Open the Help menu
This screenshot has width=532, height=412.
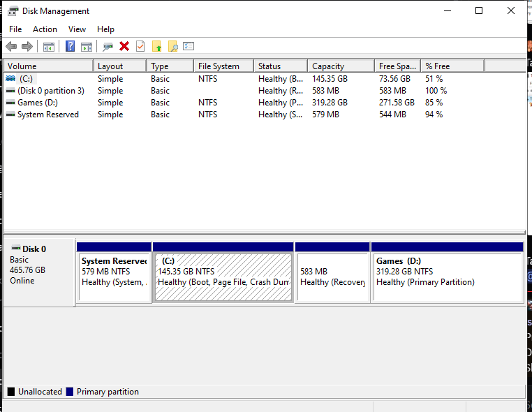(x=105, y=29)
